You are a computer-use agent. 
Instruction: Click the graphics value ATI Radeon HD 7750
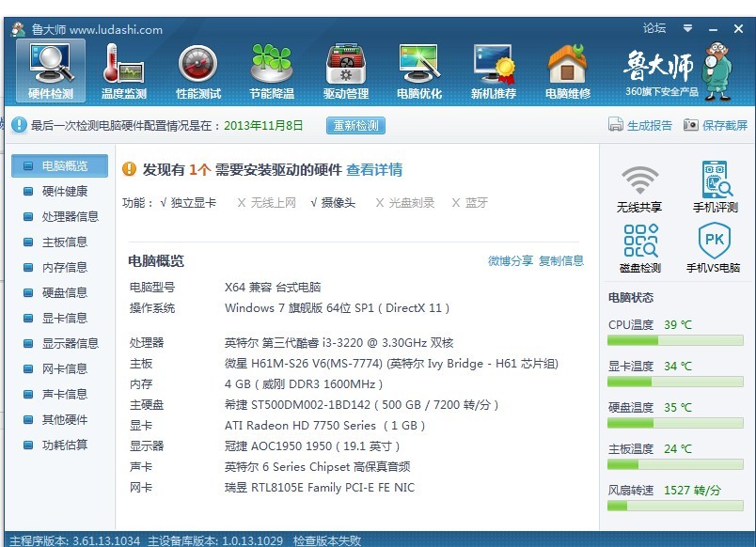coord(325,426)
